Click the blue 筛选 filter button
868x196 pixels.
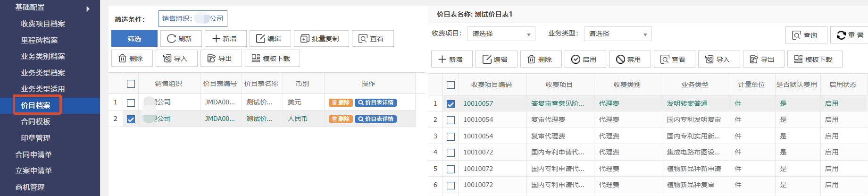coord(134,39)
